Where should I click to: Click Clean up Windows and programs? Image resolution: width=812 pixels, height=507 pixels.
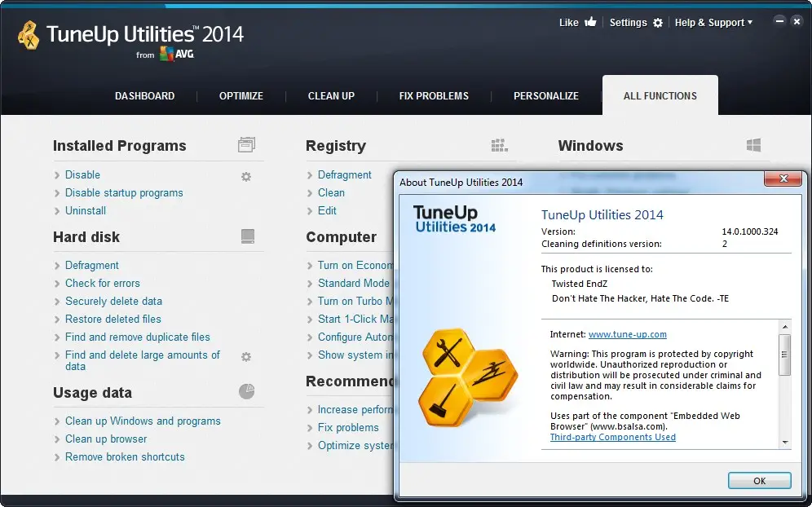tap(143, 421)
